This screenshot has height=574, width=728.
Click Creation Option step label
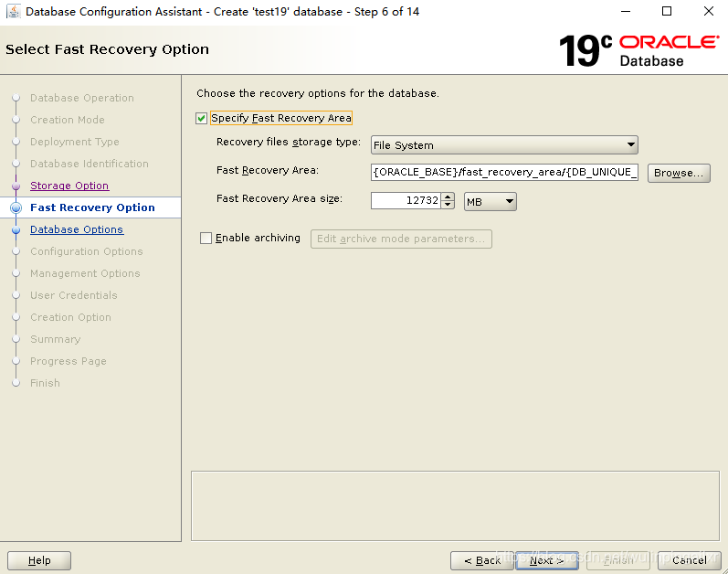pos(70,317)
